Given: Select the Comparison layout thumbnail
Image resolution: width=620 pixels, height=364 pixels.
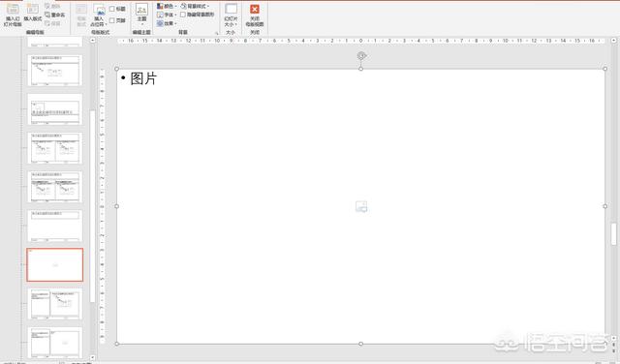Looking at the screenshot, I should [x=55, y=187].
